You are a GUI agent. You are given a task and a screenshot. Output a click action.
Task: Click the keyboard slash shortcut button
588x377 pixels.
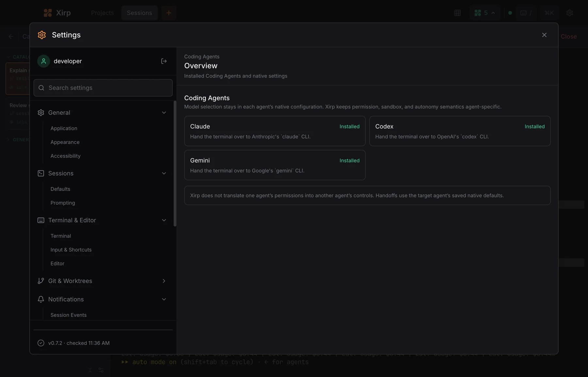click(x=526, y=13)
